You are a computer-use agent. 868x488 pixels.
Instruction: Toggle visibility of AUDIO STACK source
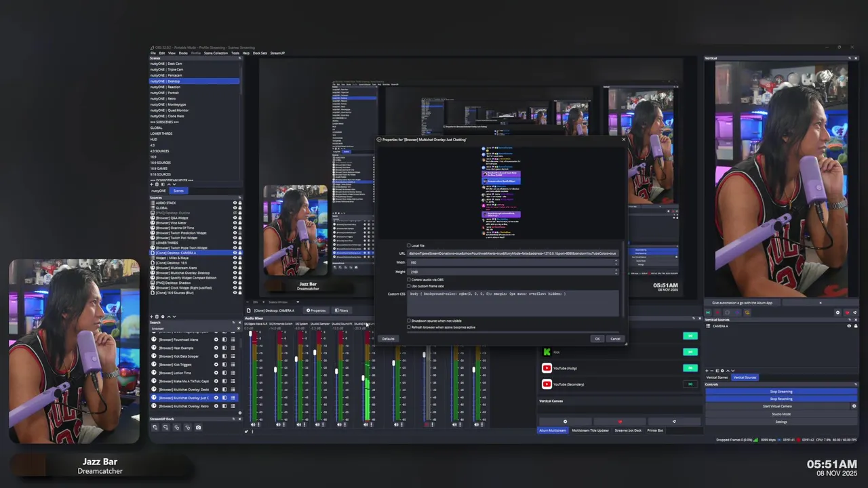tap(235, 203)
